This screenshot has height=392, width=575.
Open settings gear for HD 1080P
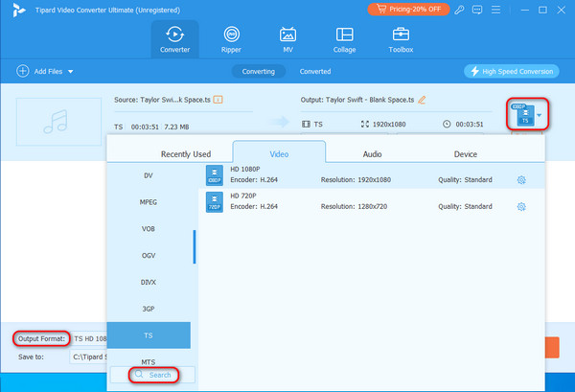click(521, 180)
